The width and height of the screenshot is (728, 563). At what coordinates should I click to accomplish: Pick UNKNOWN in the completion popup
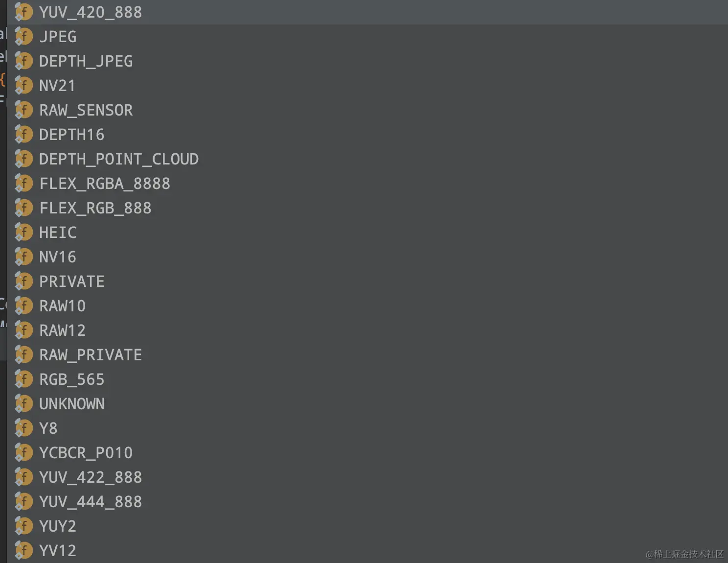tap(71, 404)
